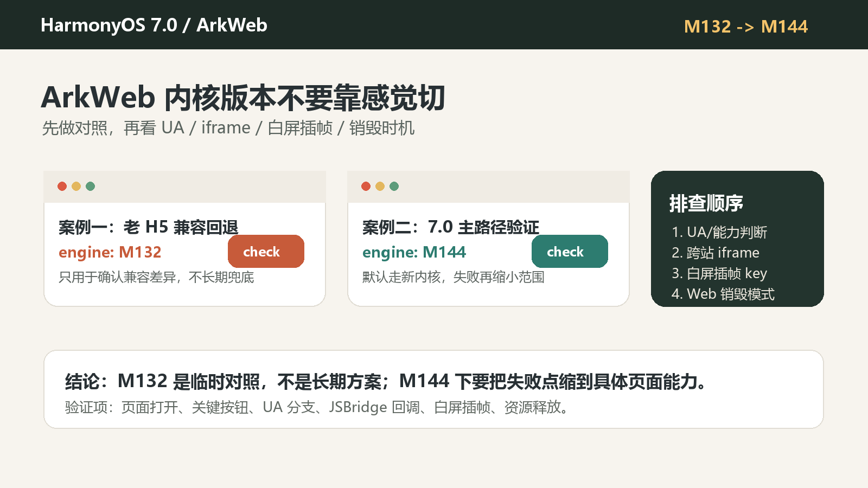Click the subtitle starting with 先做对照
Viewport: 868px width, 488px height.
228,128
